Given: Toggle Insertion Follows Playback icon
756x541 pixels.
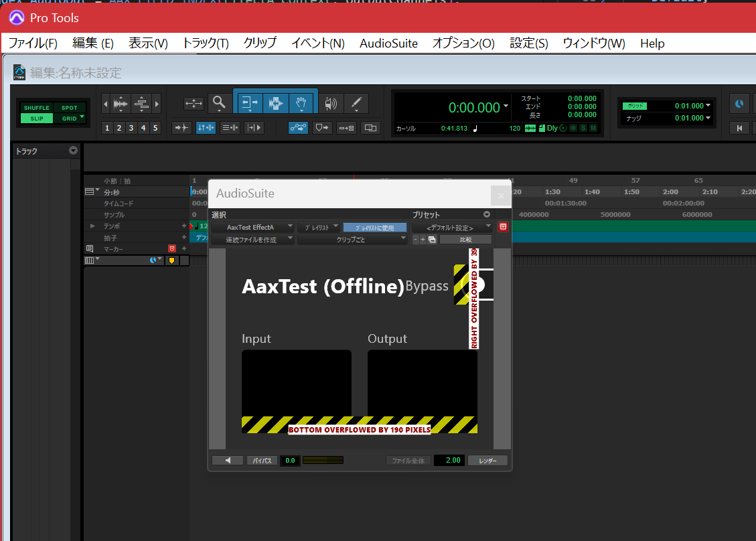Looking at the screenshot, I should (254, 128).
